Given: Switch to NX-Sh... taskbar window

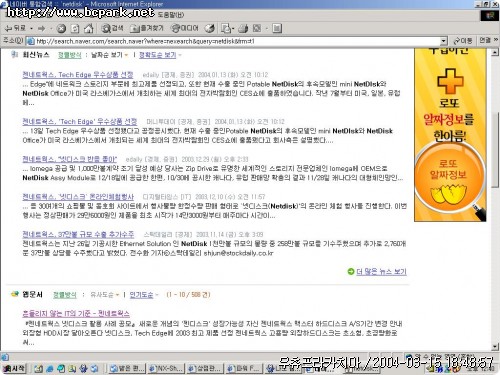Looking at the screenshot, I should [166, 368].
